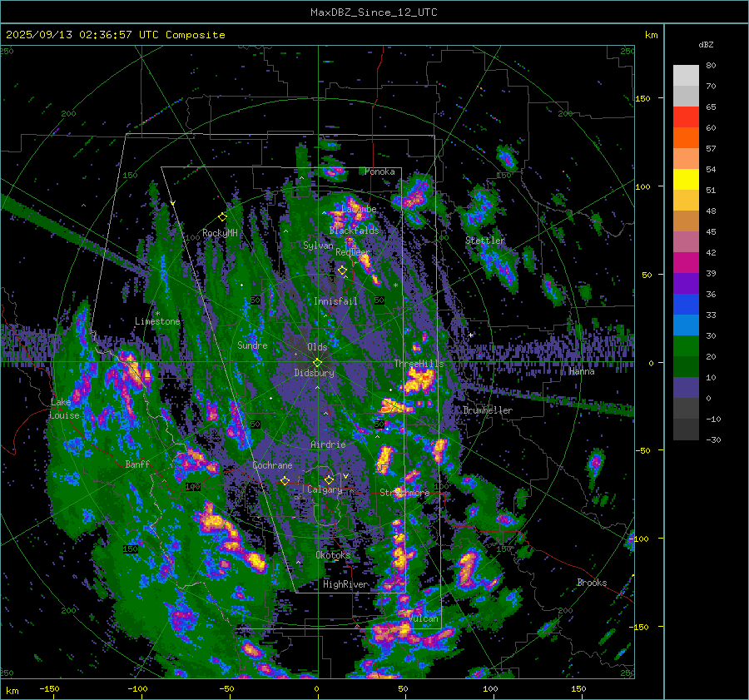
Task: Click the Lake Louise label
Action: [x=65, y=409]
